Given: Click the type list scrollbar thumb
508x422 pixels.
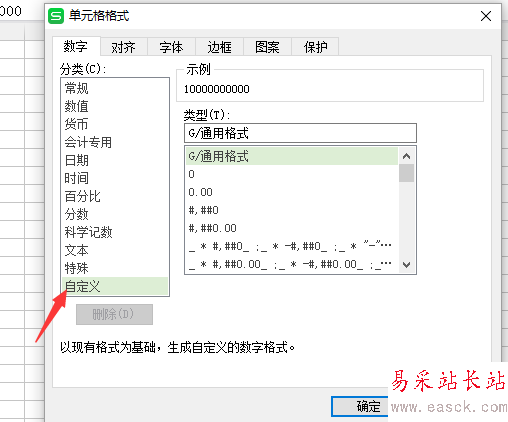Looking at the screenshot, I should tap(406, 173).
